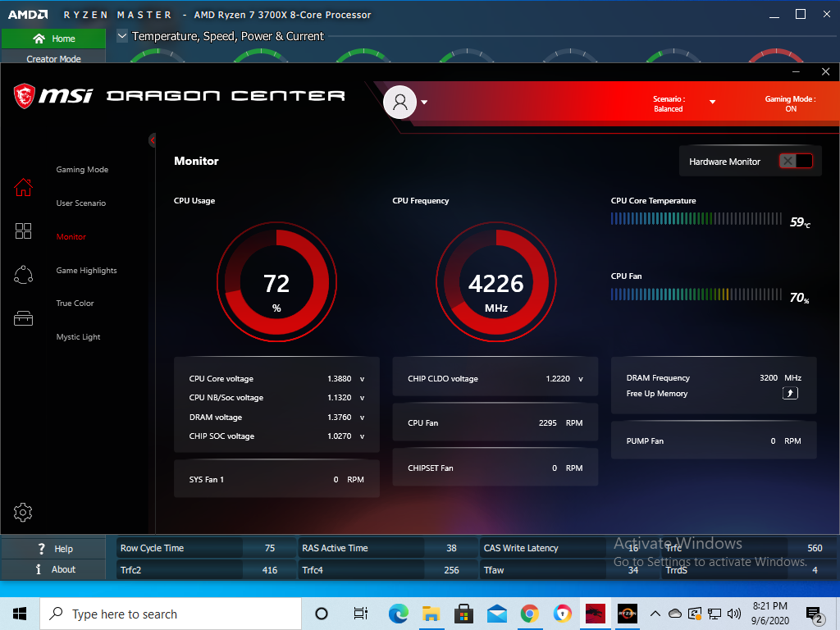Open File Explorer from the taskbar
Screen dimensions: 840x630
tap(431, 614)
